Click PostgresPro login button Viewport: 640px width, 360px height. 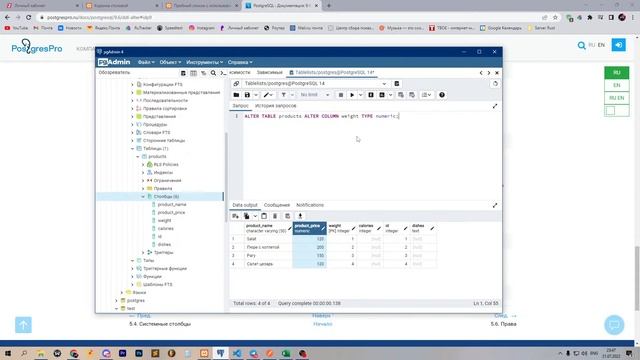pos(618,45)
